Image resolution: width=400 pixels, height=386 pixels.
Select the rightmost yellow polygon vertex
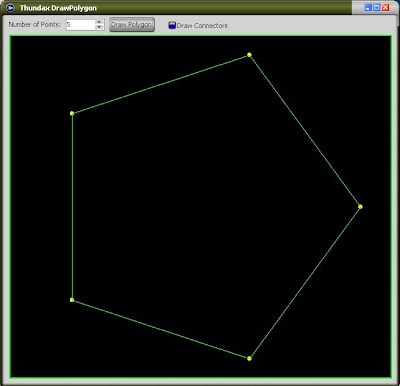click(x=360, y=207)
